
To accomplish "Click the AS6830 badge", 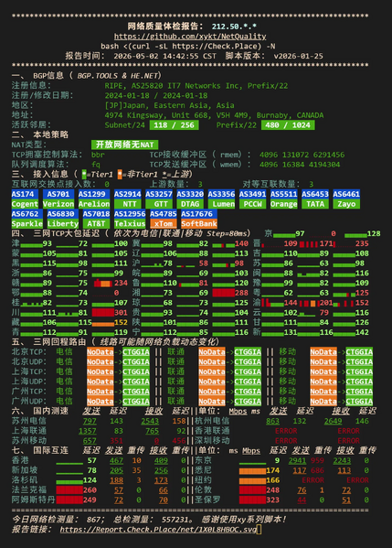I will point(63,214).
